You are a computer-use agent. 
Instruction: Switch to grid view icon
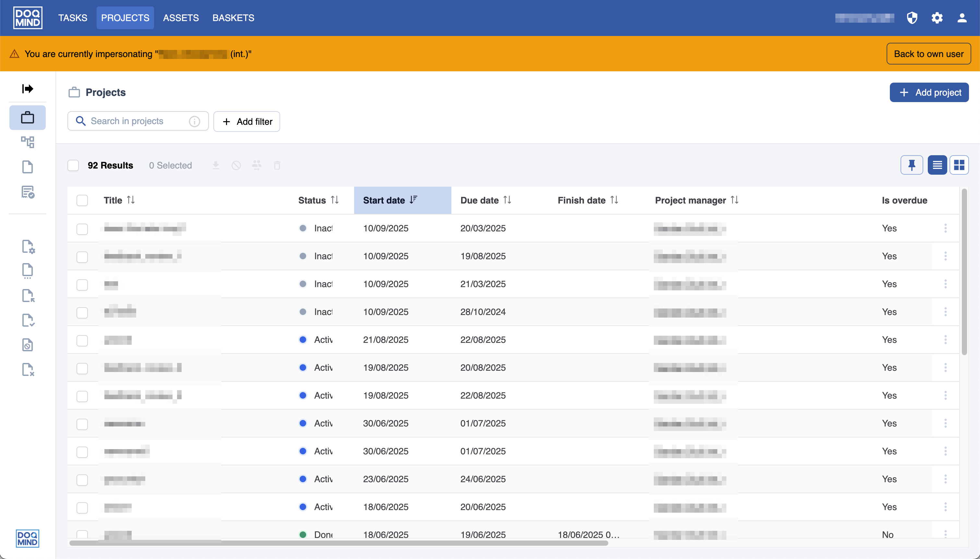tap(959, 165)
